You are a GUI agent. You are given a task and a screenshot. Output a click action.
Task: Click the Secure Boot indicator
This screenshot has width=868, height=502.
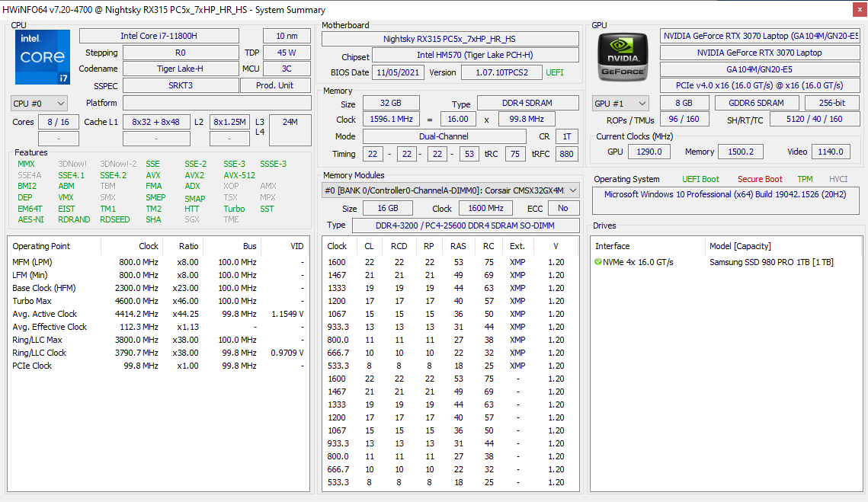760,179
